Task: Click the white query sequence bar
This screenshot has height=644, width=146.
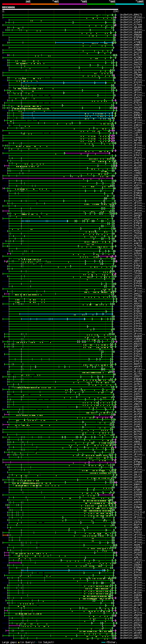Action: click(x=60, y=10)
